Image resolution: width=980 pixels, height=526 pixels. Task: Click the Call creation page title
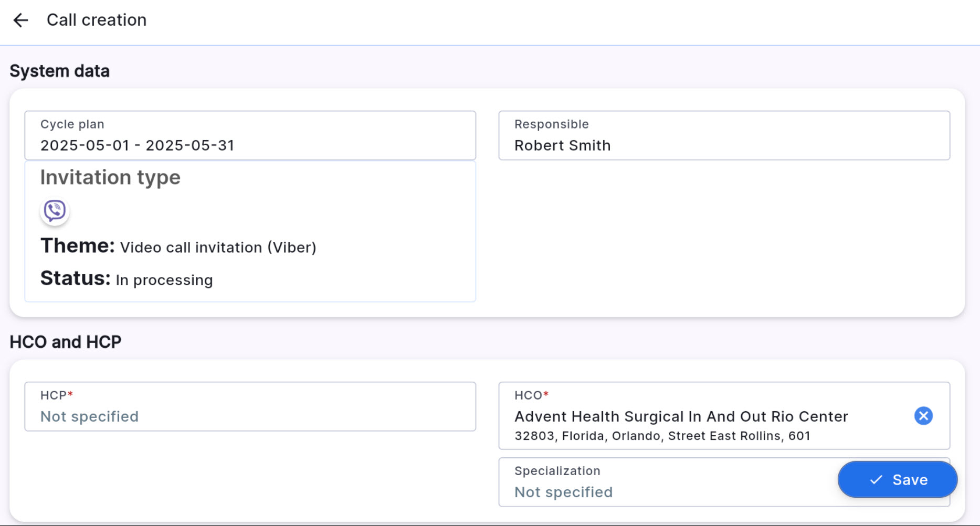[97, 20]
